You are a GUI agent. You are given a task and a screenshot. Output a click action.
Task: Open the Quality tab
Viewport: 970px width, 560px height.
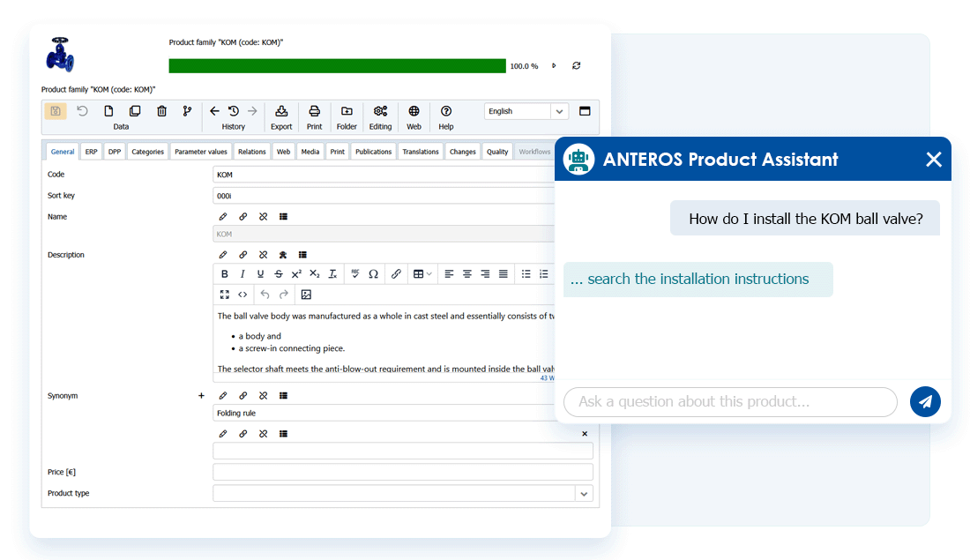coord(497,152)
